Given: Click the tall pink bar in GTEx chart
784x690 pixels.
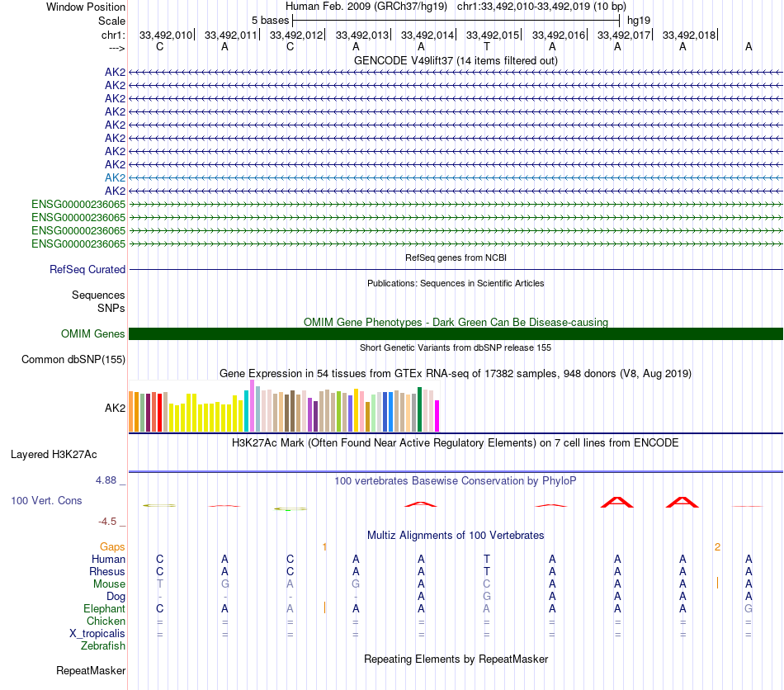Looking at the screenshot, I should [x=253, y=405].
